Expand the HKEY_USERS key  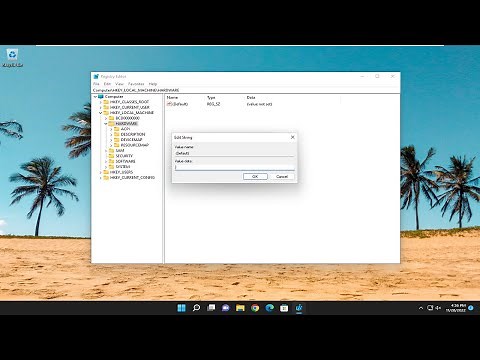tap(101, 172)
